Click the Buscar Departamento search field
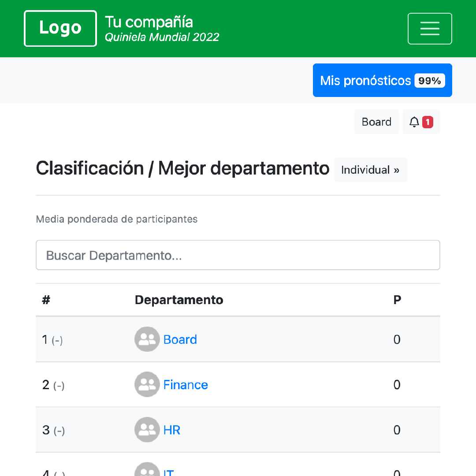The height and width of the screenshot is (476, 476). [x=238, y=255]
